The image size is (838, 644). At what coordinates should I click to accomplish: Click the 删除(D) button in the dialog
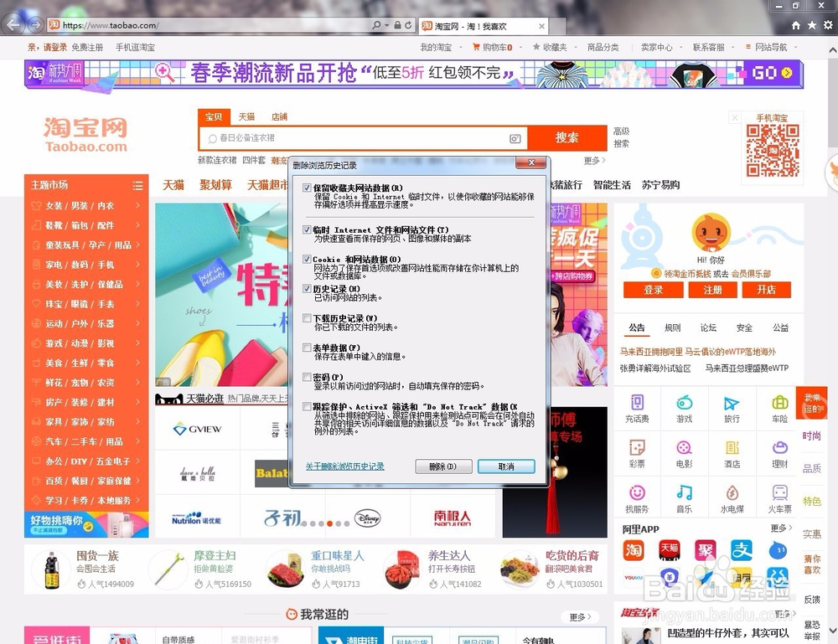coord(443,466)
